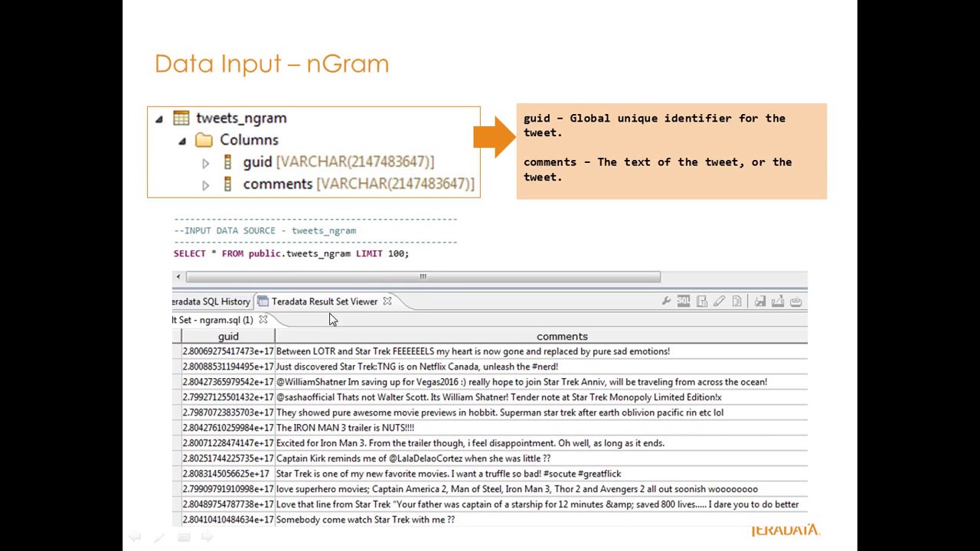Select the row 'Just discovered Star Trek:TNG is on Netflix'
Screen dimensions: 980x551
[490, 367]
